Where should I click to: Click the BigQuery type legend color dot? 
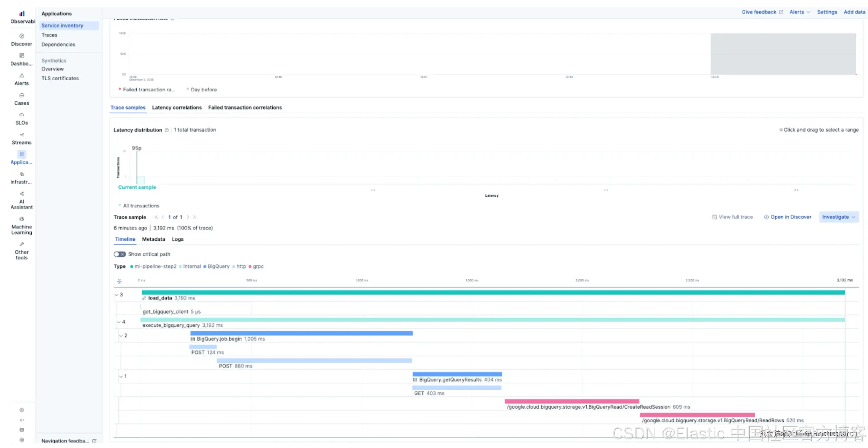[204, 267]
